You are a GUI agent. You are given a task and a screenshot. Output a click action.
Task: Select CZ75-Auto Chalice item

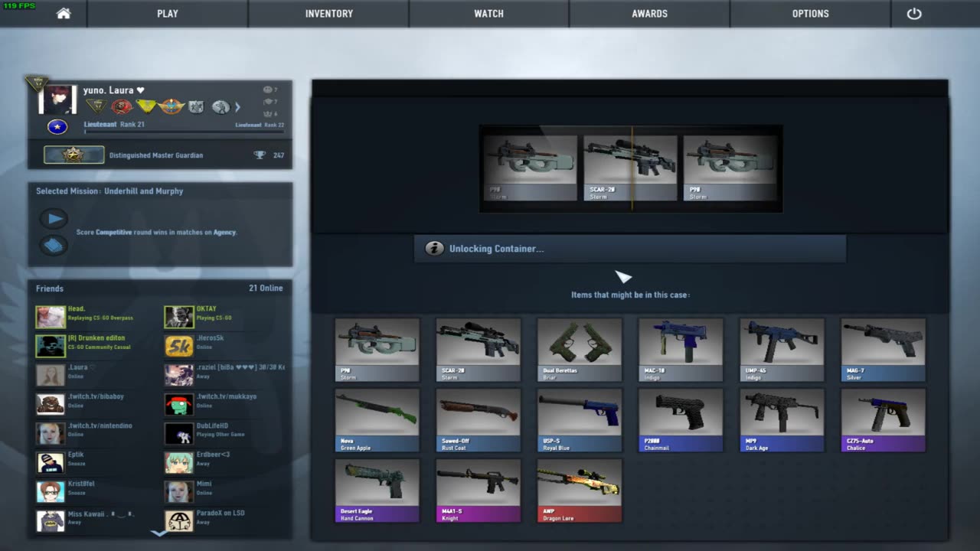pos(883,420)
